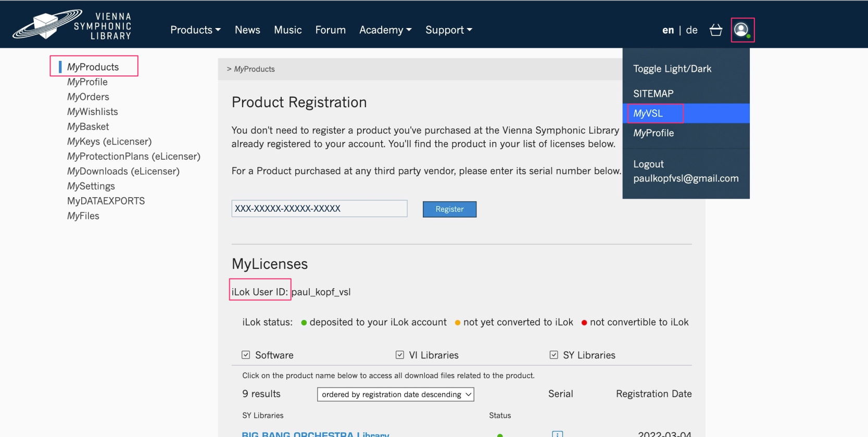Uncheck the SY Libraries checkbox
This screenshot has height=437, width=868.
pyautogui.click(x=554, y=355)
